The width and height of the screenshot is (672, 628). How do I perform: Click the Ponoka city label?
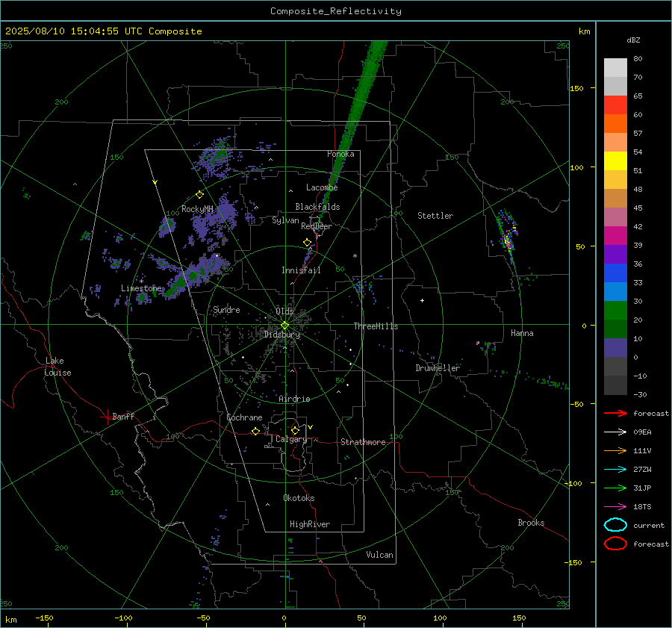point(340,154)
